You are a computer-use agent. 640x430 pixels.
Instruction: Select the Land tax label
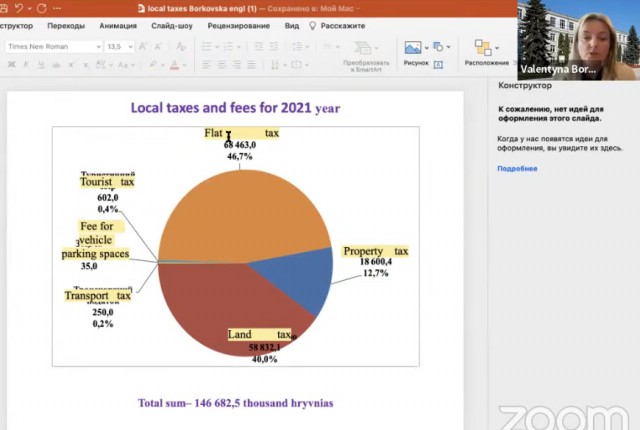click(259, 335)
